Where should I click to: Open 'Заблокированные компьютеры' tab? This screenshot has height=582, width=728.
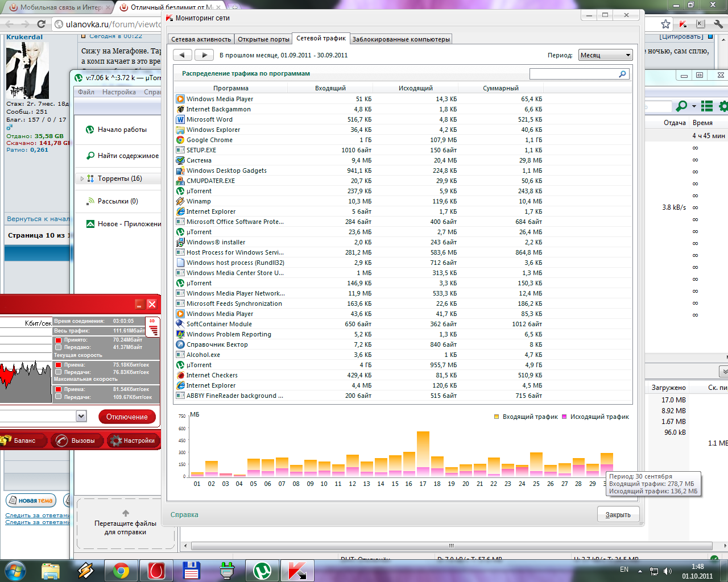[x=401, y=39]
